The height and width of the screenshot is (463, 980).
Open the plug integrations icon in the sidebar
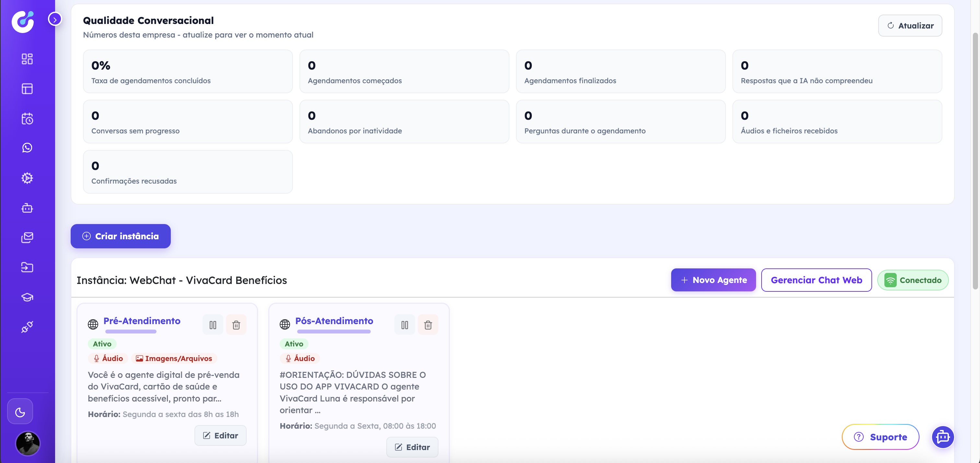pos(27,327)
